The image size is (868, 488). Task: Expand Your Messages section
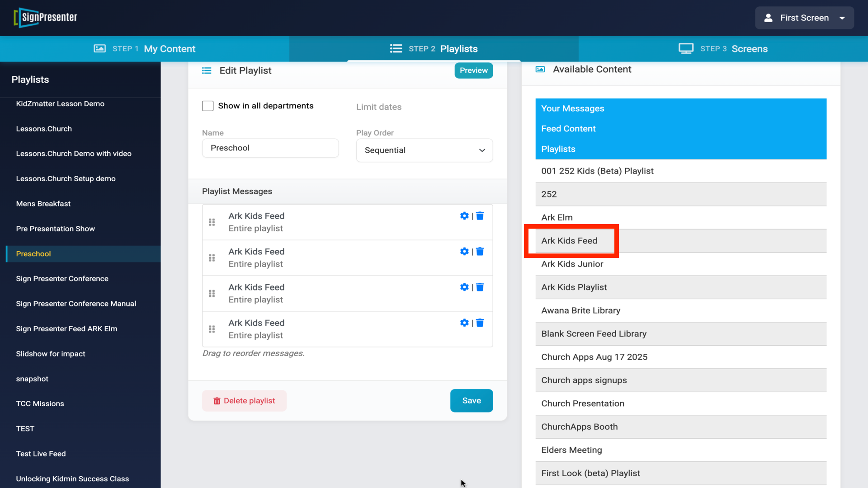[x=572, y=108]
